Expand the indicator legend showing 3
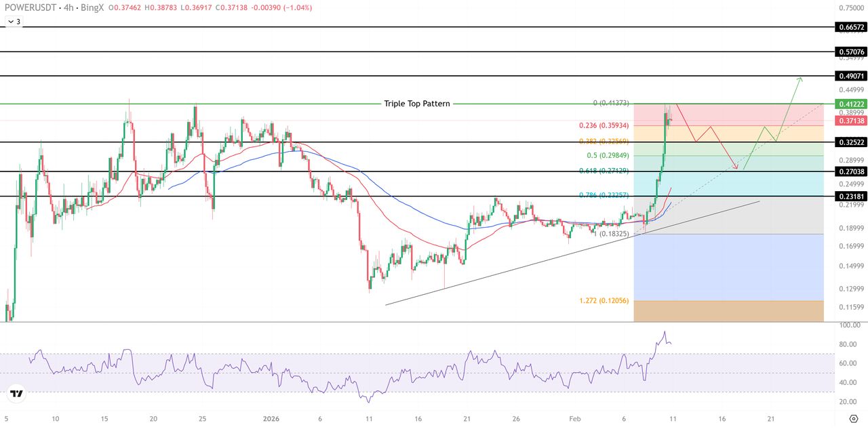The height and width of the screenshot is (429, 868). [x=14, y=22]
